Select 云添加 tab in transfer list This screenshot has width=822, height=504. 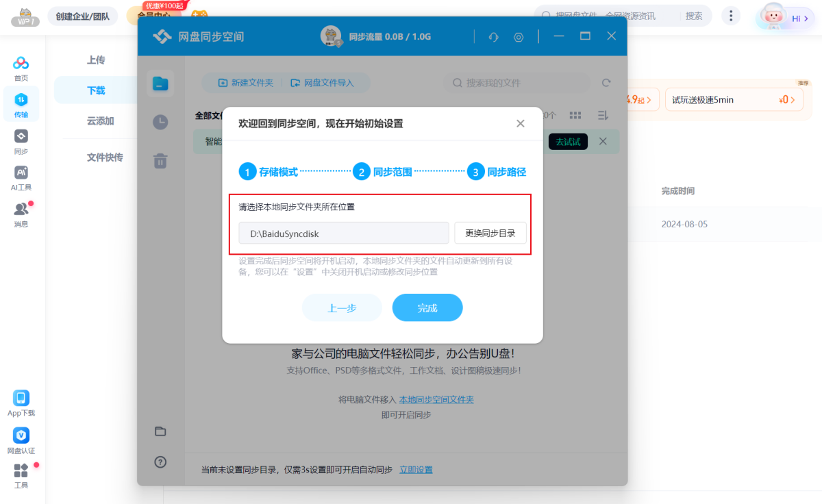pos(100,121)
